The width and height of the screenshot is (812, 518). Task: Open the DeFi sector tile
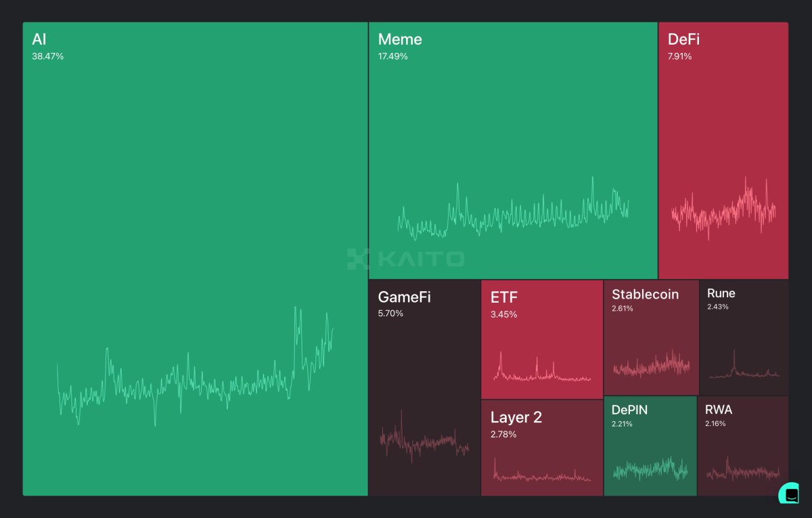[723, 122]
